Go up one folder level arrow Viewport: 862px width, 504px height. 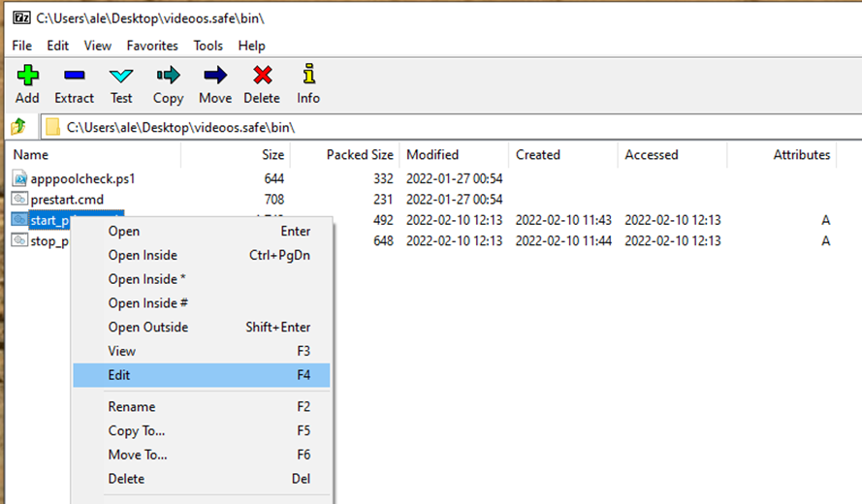[x=18, y=127]
